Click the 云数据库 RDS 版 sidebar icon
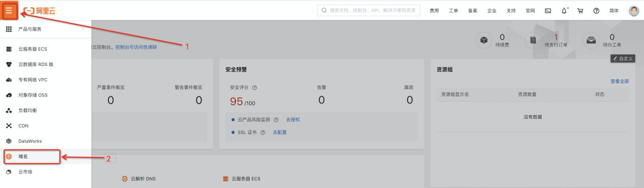Viewport: 644px width, 188px height. click(9, 65)
